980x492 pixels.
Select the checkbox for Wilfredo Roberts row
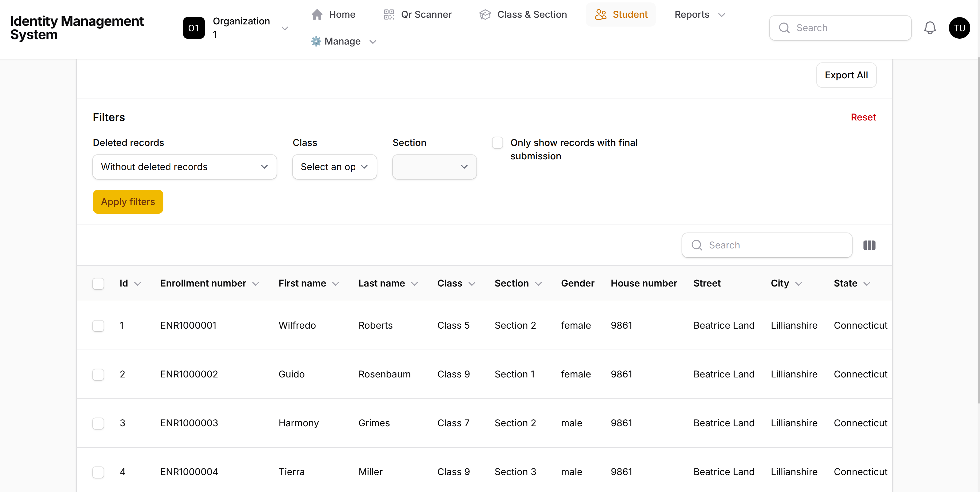coord(98,326)
